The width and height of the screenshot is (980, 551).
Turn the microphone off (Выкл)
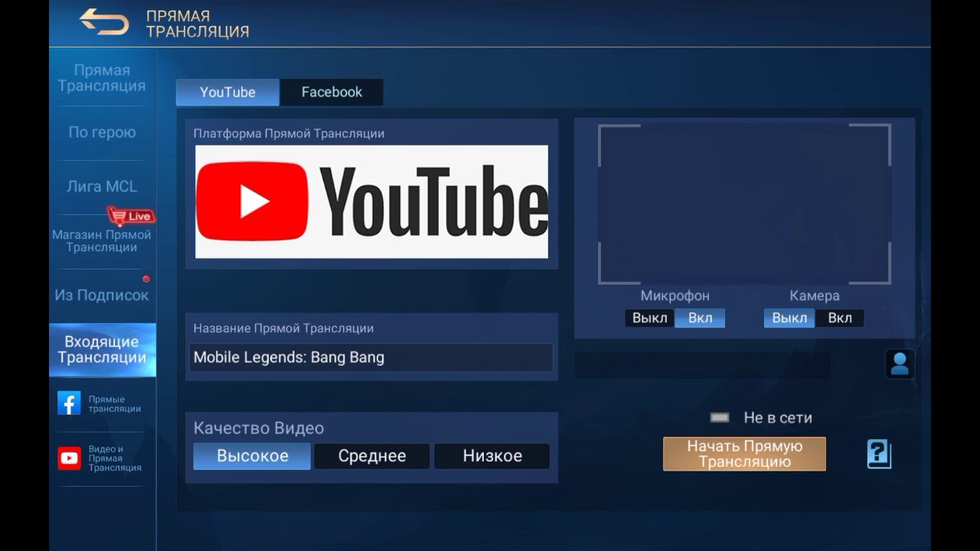[649, 318]
